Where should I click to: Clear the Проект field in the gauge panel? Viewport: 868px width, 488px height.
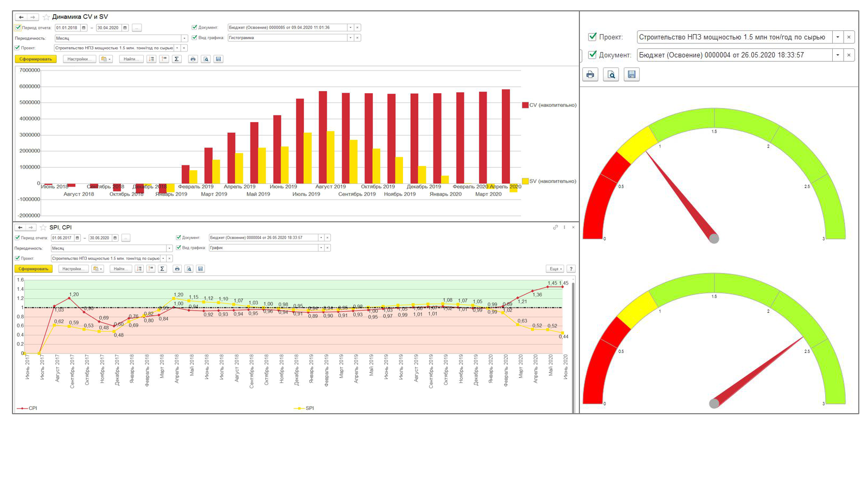click(849, 37)
